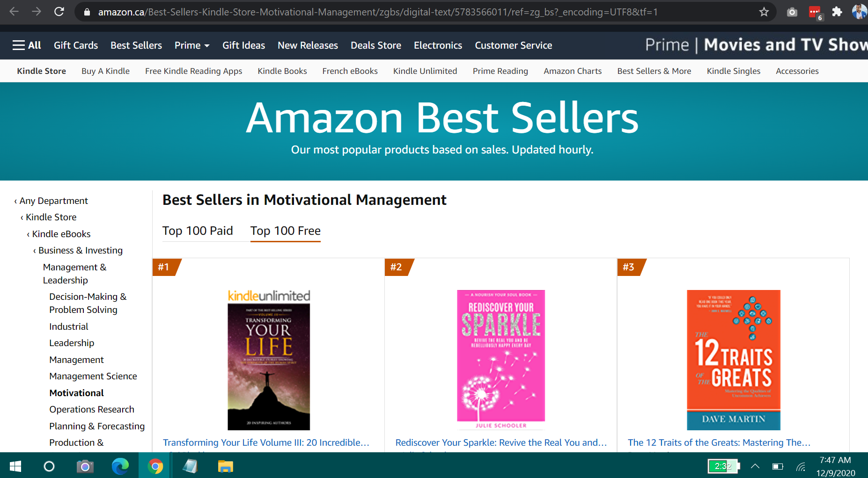This screenshot has height=478, width=868.
Task: Click the browser address bar URL
Action: click(377, 12)
